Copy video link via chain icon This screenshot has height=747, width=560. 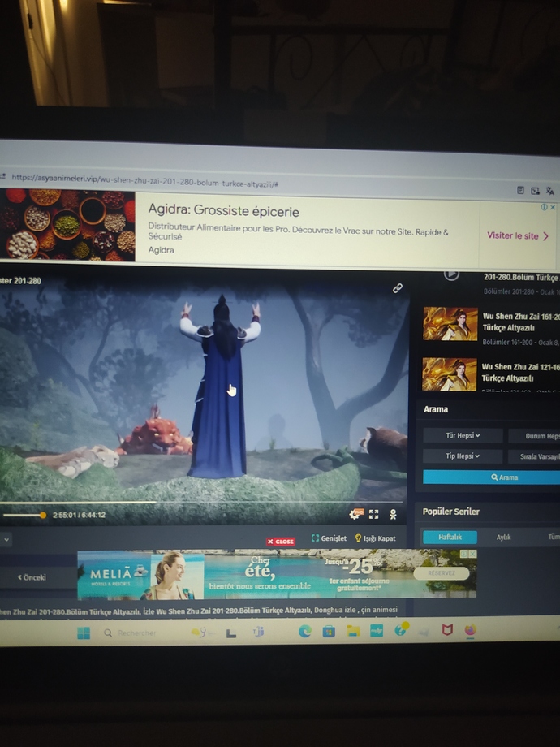397,288
